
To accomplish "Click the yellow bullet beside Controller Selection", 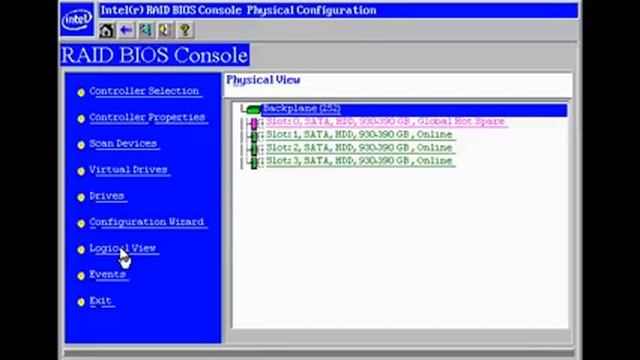I will pos(81,93).
